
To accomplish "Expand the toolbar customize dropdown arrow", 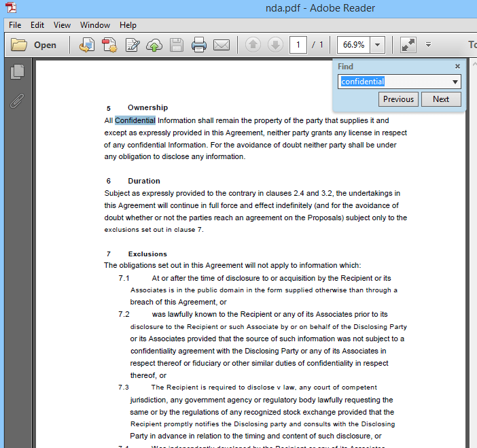I will [428, 45].
